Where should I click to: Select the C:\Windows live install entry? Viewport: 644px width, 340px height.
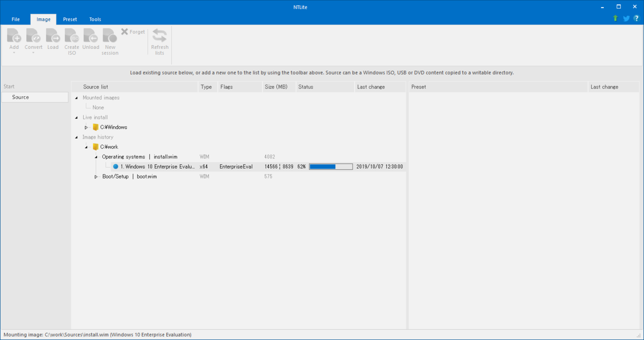pyautogui.click(x=113, y=127)
